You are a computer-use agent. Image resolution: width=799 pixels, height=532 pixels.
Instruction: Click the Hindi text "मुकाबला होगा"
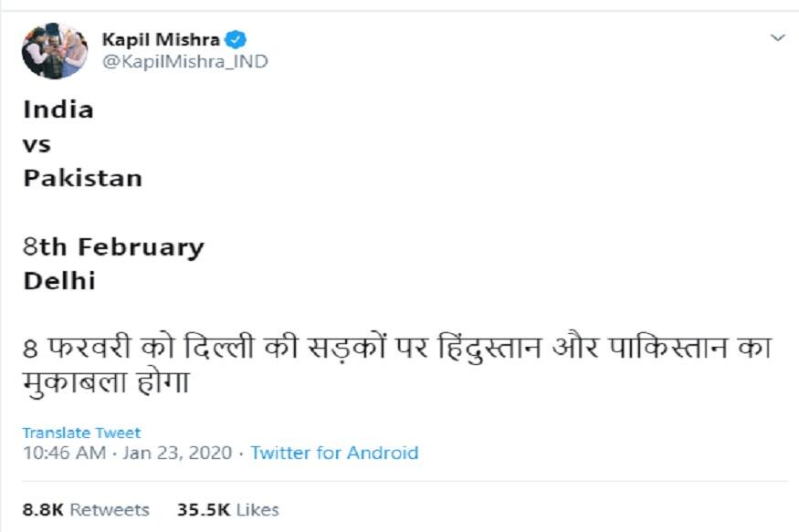pyautogui.click(x=106, y=383)
